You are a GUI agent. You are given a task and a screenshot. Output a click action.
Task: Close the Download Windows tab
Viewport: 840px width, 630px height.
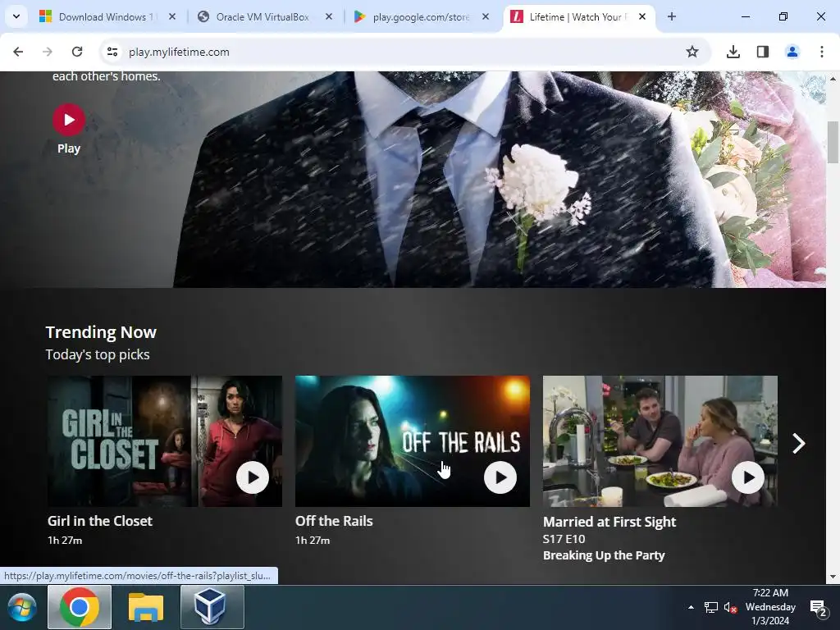172,17
